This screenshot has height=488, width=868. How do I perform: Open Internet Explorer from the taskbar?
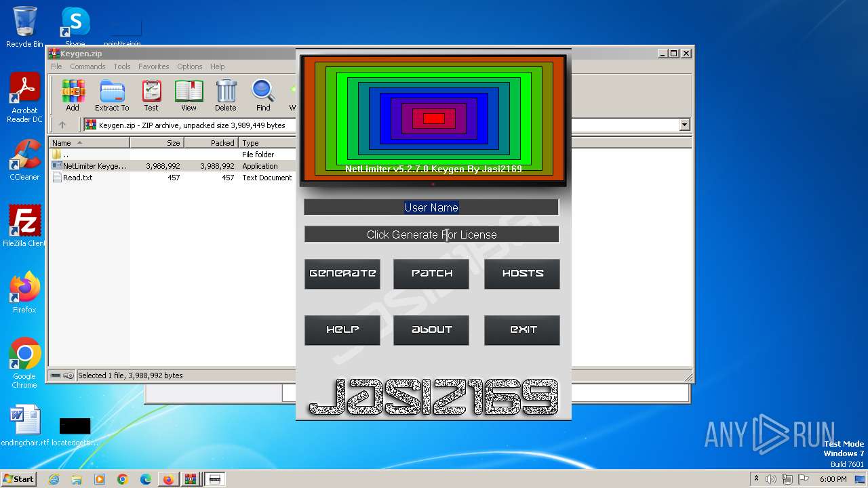(54, 479)
